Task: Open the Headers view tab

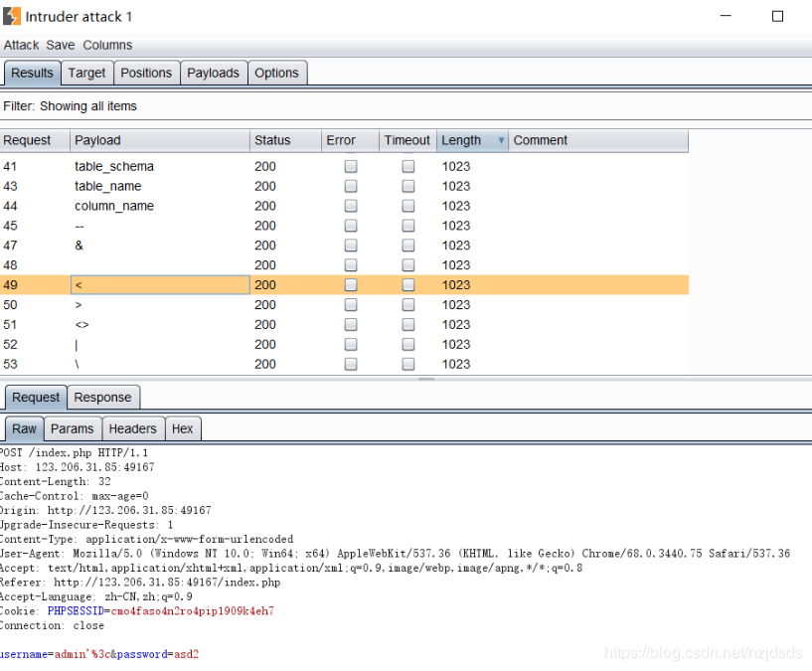Action: pyautogui.click(x=132, y=429)
